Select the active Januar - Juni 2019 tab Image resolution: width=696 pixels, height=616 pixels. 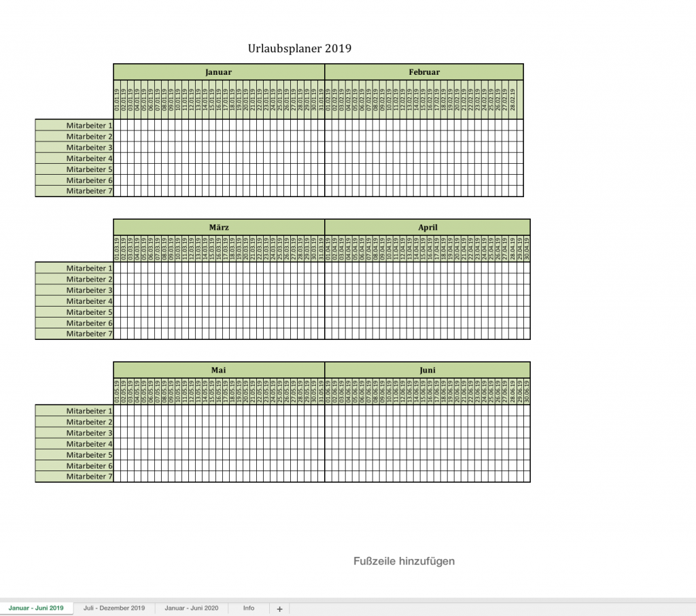click(36, 608)
